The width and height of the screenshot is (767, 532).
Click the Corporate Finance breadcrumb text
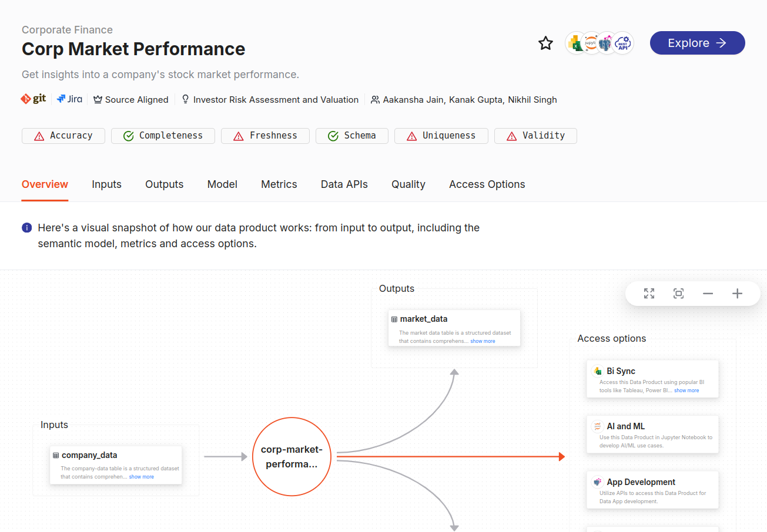(67, 30)
